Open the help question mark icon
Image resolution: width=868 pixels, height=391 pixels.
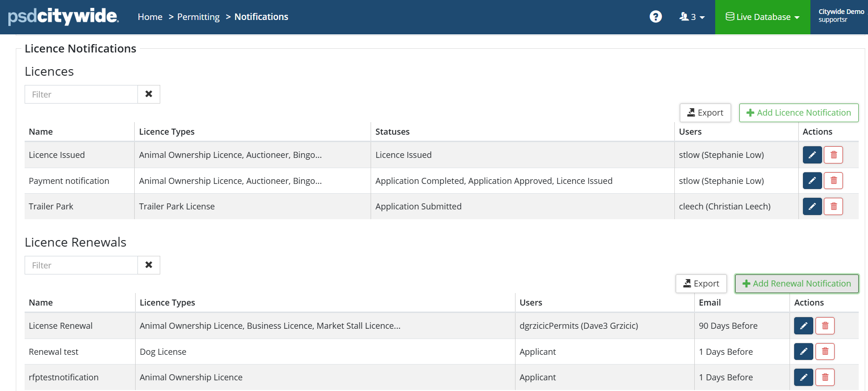(655, 17)
